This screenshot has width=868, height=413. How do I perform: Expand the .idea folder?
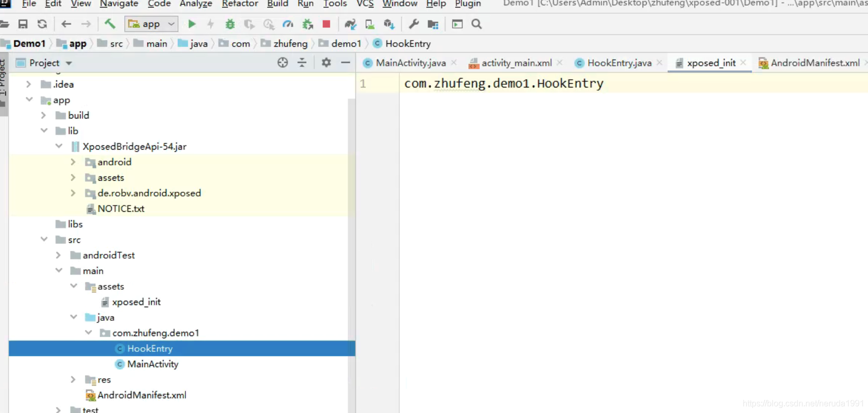tap(29, 84)
